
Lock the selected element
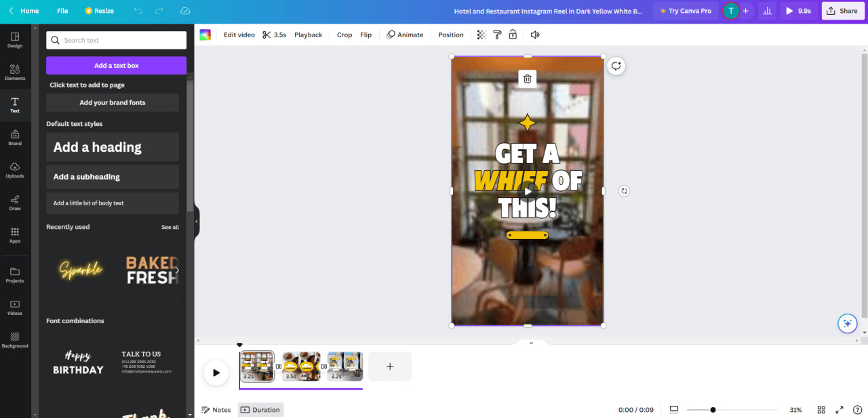[513, 35]
